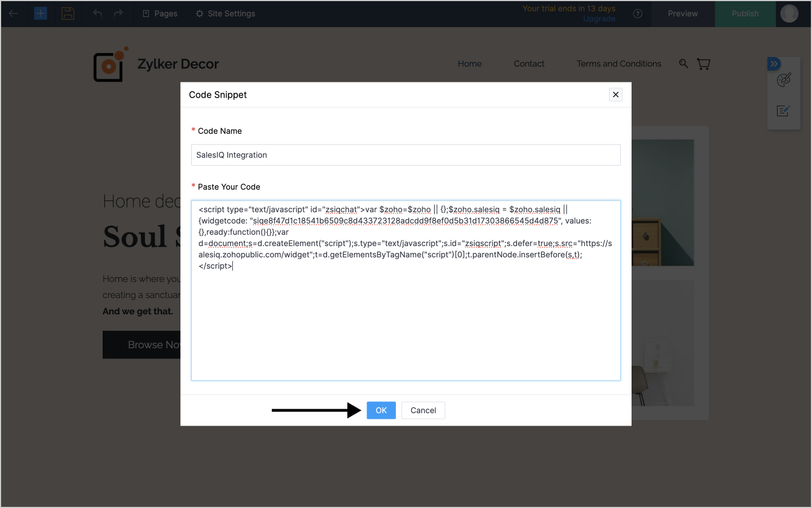Open the theme palette icon in sidebar
The image size is (812, 508).
pyautogui.click(x=784, y=80)
